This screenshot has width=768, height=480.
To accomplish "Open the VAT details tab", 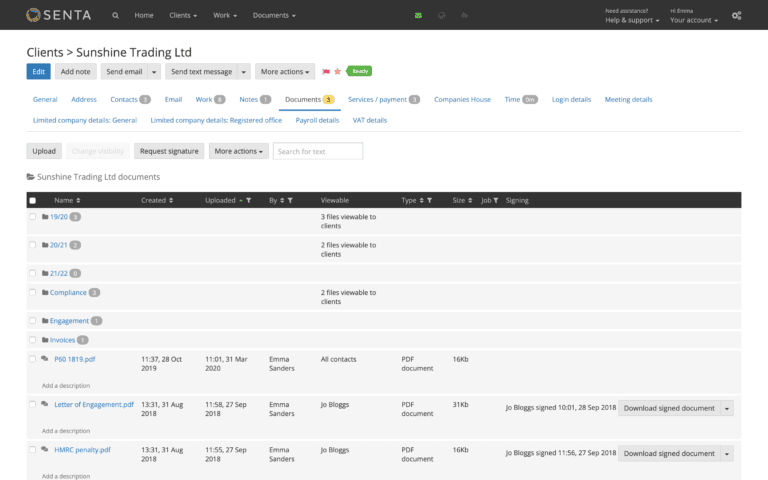I will click(x=370, y=120).
